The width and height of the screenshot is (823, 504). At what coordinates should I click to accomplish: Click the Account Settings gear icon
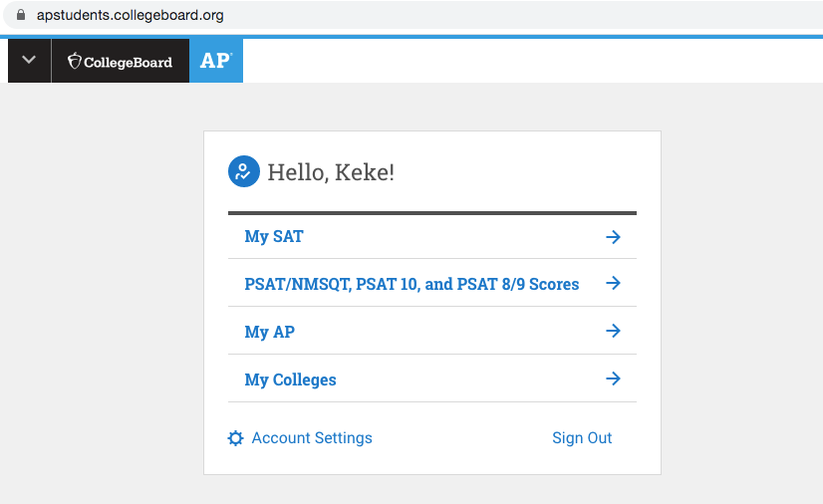point(236,438)
